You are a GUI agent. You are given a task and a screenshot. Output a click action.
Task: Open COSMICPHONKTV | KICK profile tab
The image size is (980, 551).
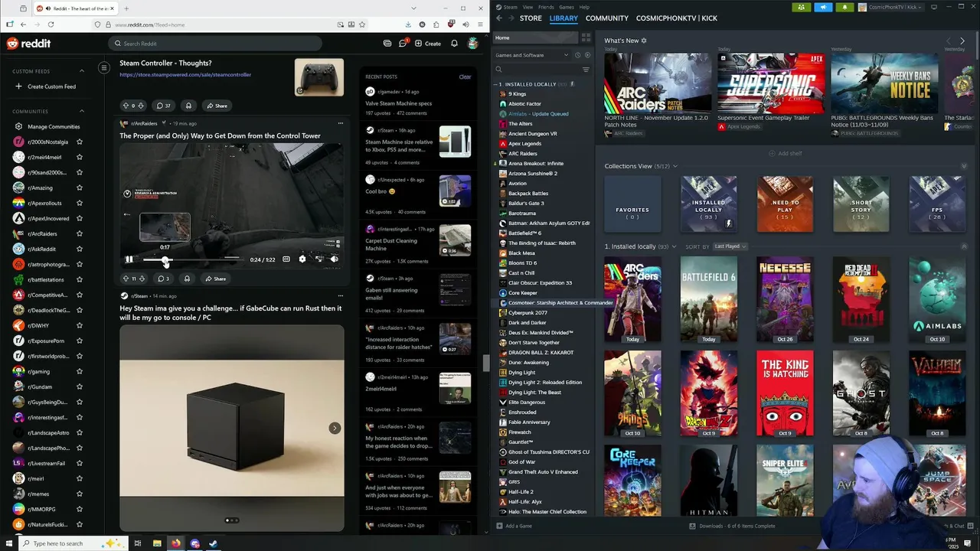tap(677, 18)
